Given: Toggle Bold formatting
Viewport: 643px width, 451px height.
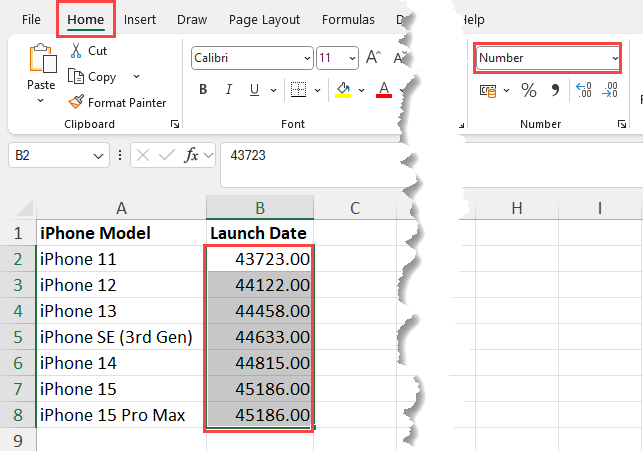Looking at the screenshot, I should tap(203, 89).
